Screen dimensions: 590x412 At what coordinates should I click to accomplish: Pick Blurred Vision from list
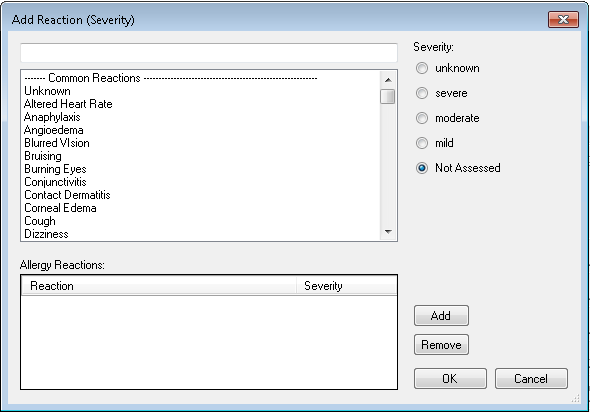click(57, 143)
